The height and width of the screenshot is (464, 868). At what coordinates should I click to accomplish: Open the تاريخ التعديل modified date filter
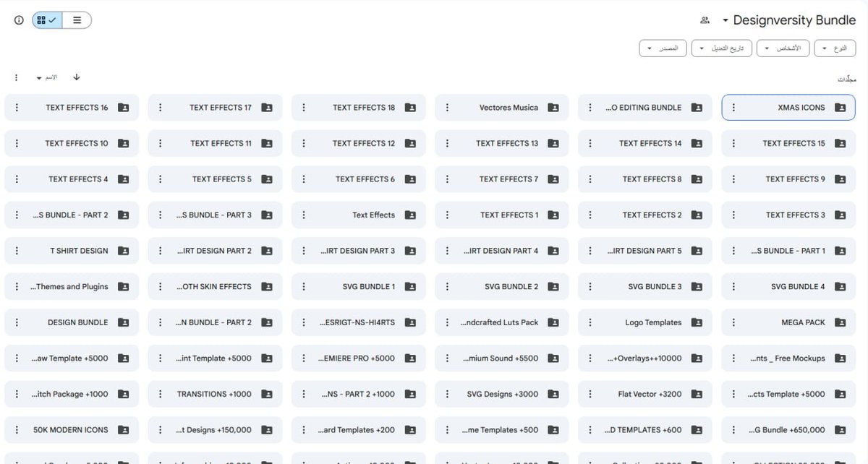coord(722,48)
